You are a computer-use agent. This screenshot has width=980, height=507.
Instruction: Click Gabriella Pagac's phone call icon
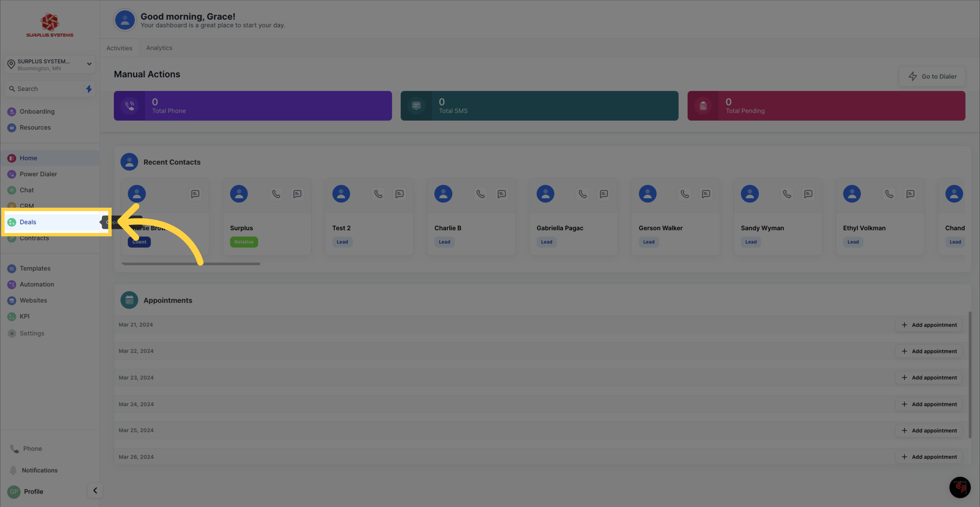tap(582, 194)
